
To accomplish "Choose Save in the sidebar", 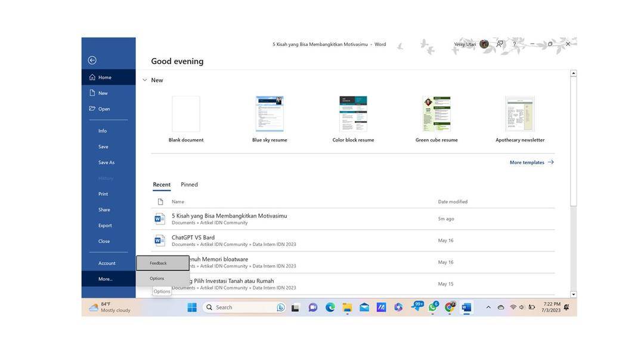I will pyautogui.click(x=109, y=147).
